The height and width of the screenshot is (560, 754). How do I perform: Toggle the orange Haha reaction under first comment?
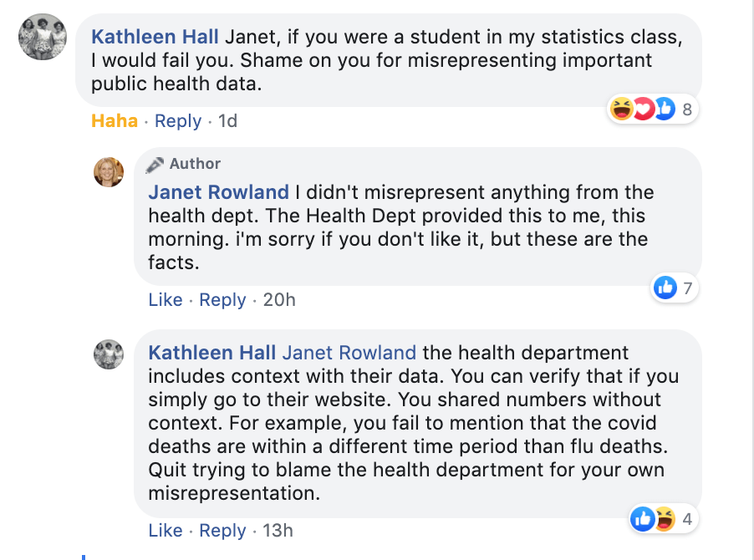click(x=115, y=120)
